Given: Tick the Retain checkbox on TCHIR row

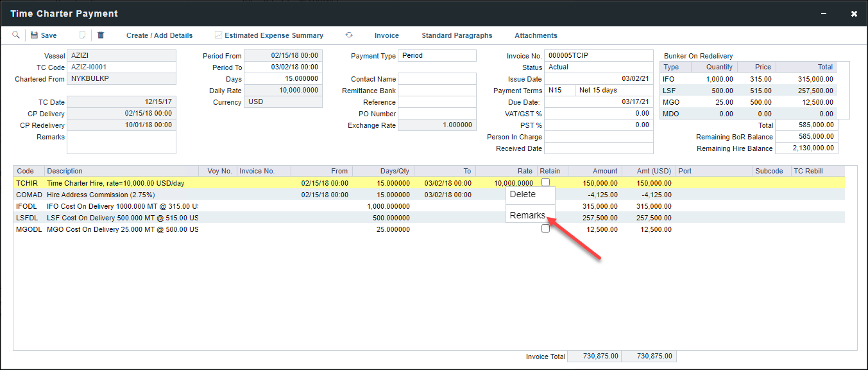Looking at the screenshot, I should [545, 182].
